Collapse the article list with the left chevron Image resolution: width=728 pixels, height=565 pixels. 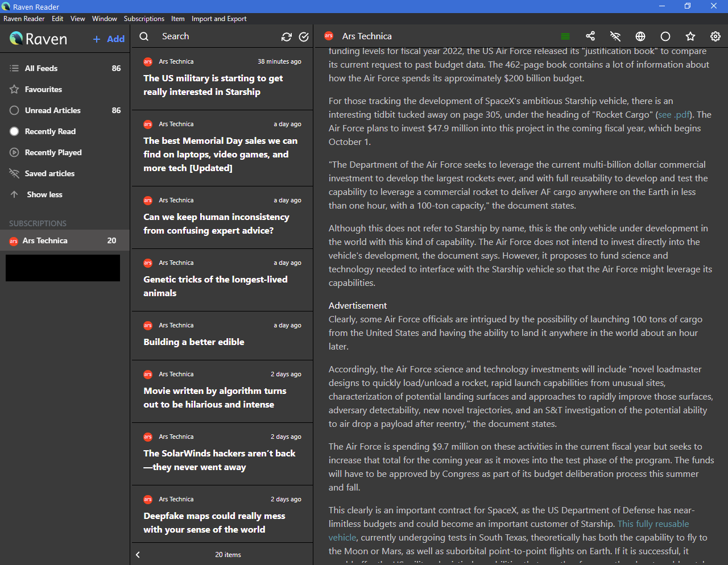(x=137, y=554)
